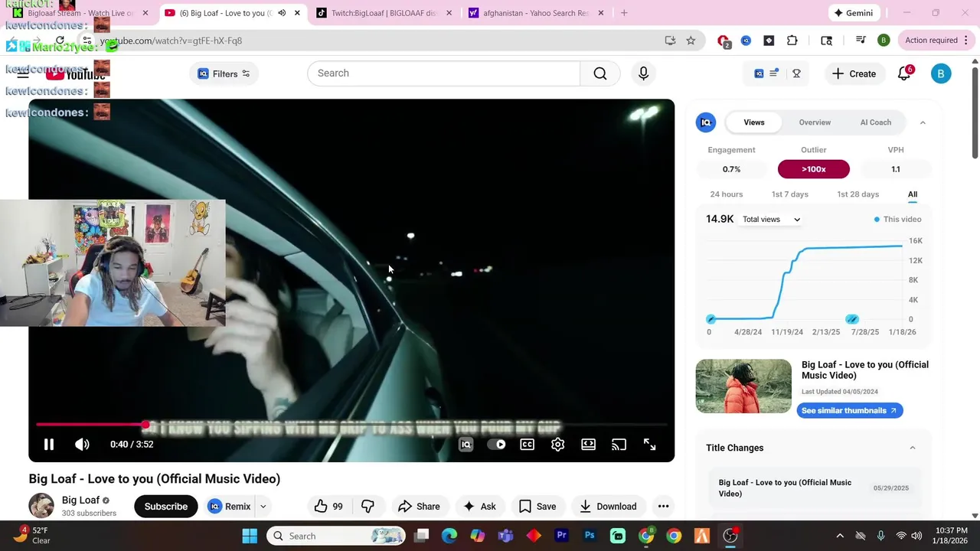Open the YouTube account avatar menu
The width and height of the screenshot is (980, 551).
coord(941,73)
